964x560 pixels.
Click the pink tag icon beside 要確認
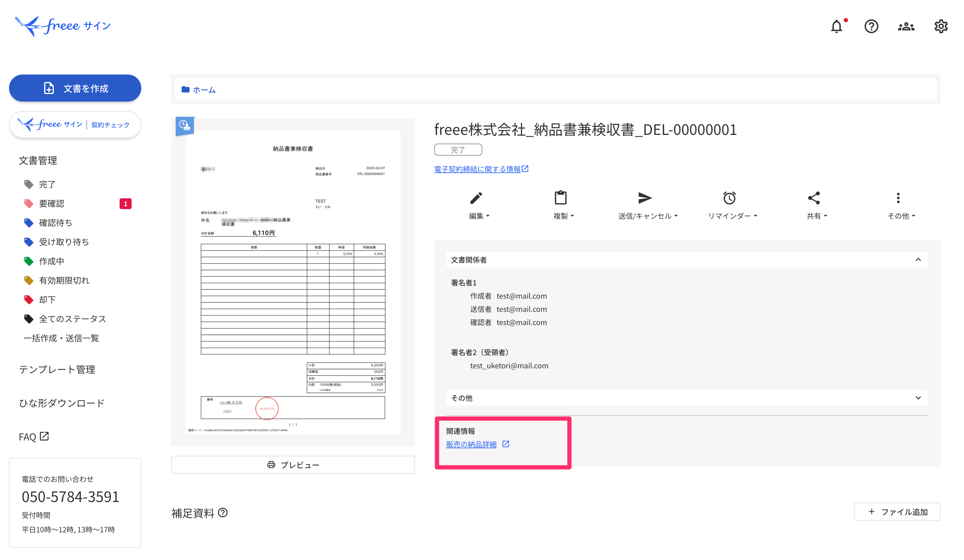29,203
